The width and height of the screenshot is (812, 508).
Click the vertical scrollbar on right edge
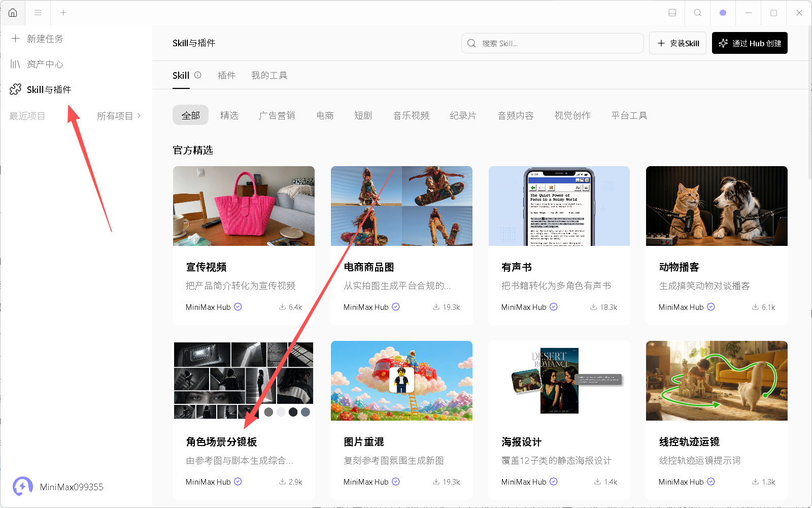(809, 102)
